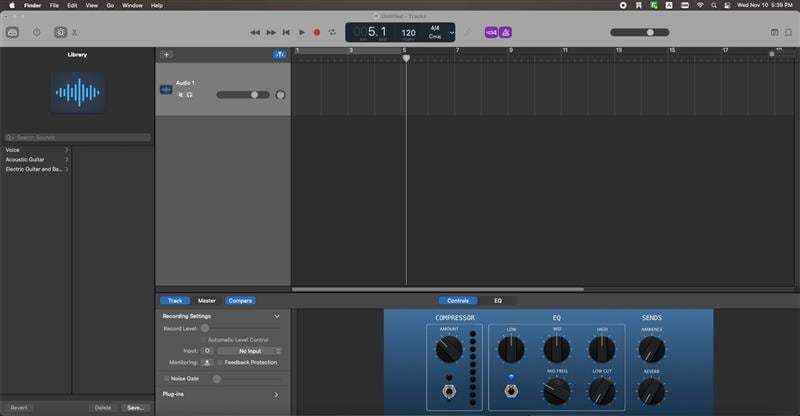Toggle the purple Count-in button
This screenshot has width=800, height=416.
click(491, 32)
